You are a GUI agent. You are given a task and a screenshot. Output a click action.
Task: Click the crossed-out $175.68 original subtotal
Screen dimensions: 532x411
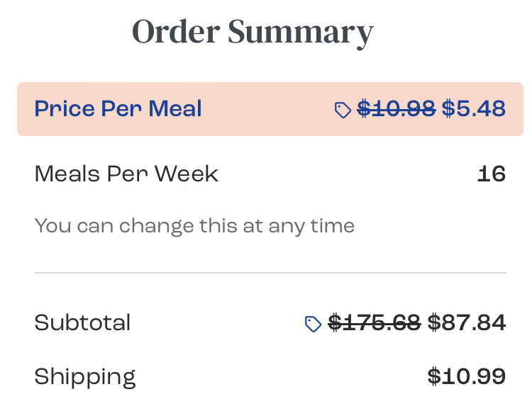(375, 323)
